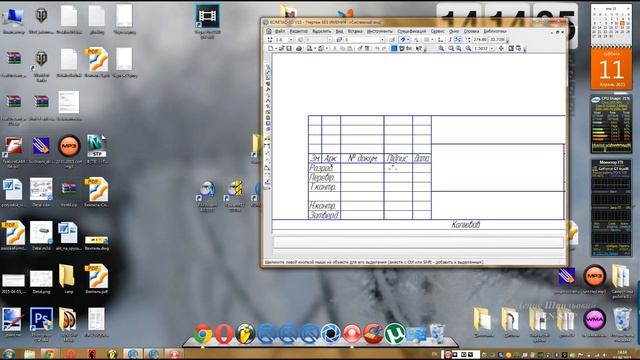Click the Photoshop Ps desktop shortcut
The height and width of the screenshot is (360, 640).
[41, 319]
